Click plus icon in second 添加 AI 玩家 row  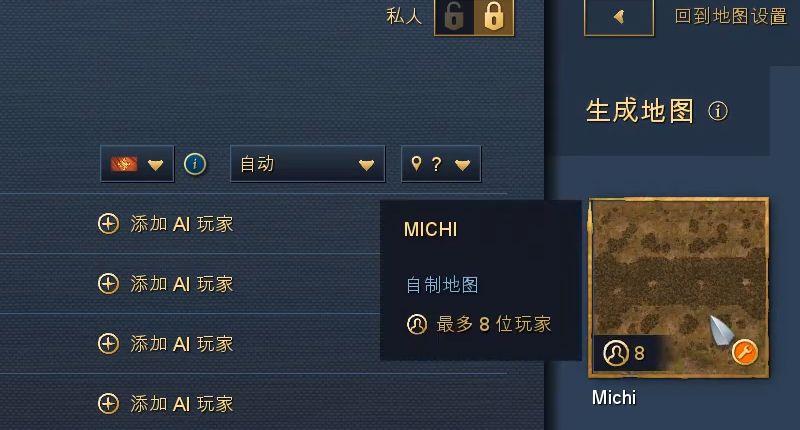pos(108,284)
